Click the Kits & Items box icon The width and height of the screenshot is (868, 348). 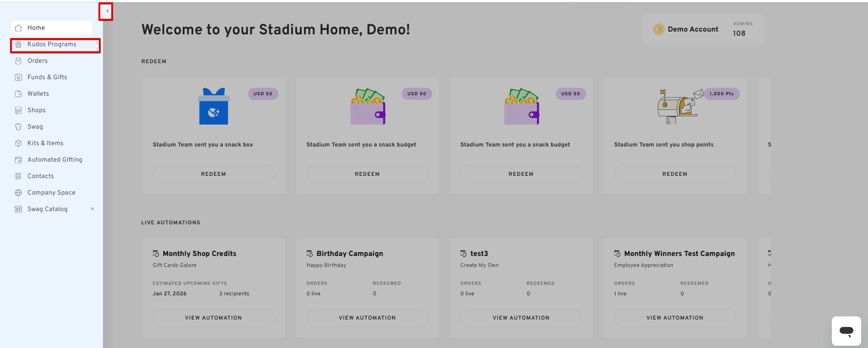(x=18, y=143)
